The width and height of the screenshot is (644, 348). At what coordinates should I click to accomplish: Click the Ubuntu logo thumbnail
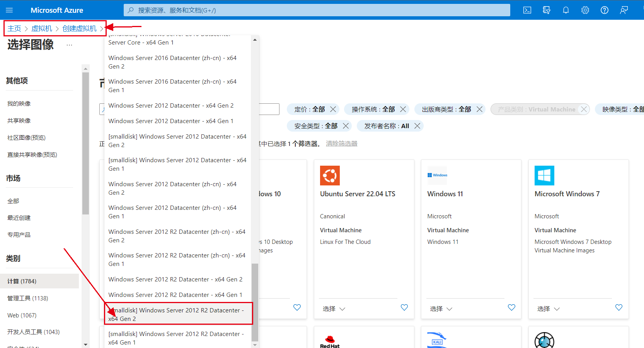pos(330,175)
